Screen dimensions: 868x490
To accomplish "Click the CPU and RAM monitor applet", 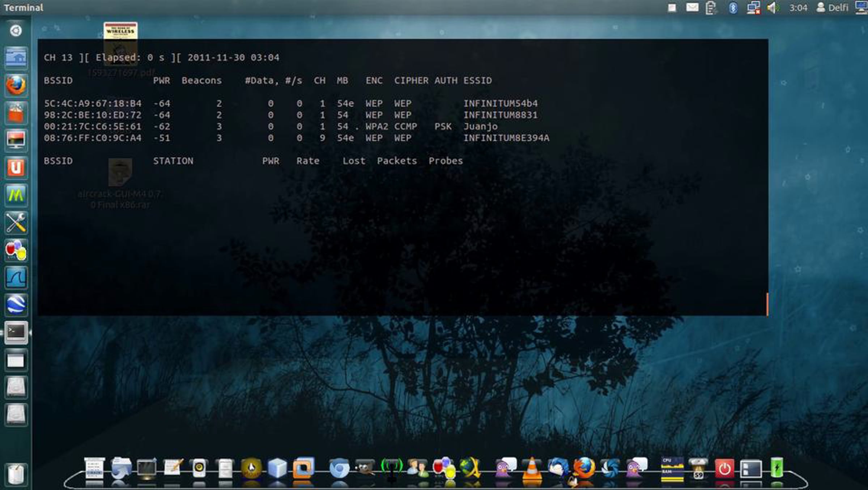I will click(x=672, y=469).
